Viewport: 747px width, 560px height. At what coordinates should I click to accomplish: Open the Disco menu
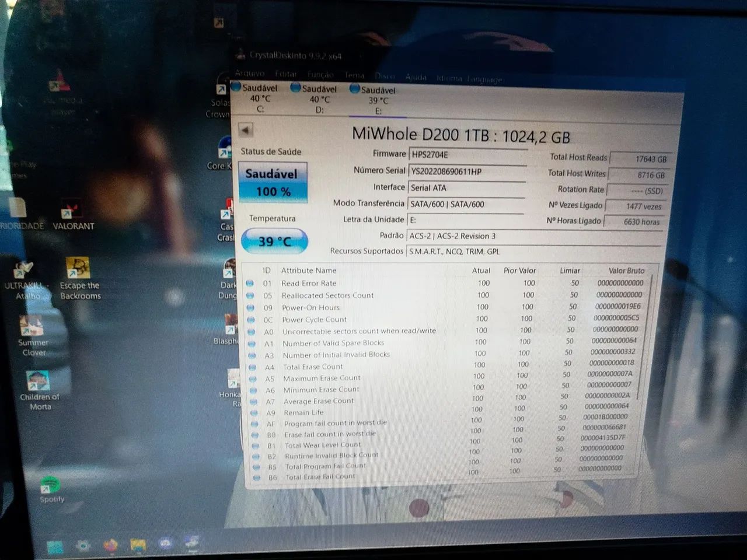(385, 76)
